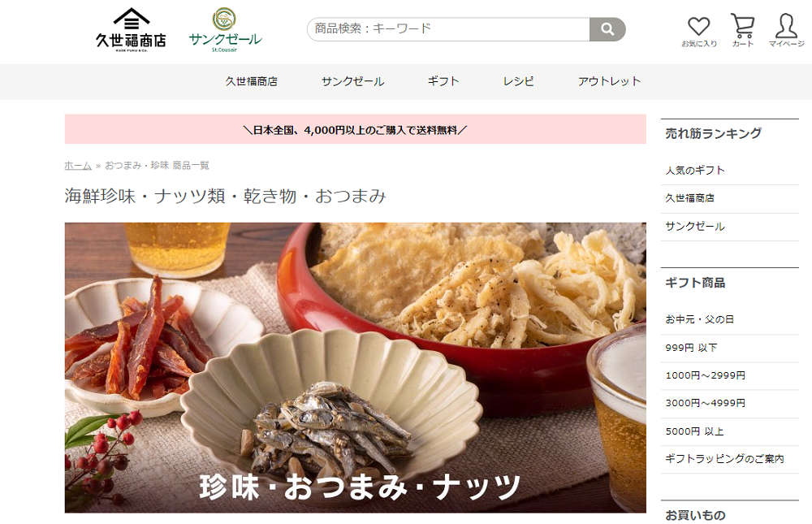Image resolution: width=812 pixels, height=524 pixels.
Task: Go to the レシピ navigation item
Action: pos(518,81)
